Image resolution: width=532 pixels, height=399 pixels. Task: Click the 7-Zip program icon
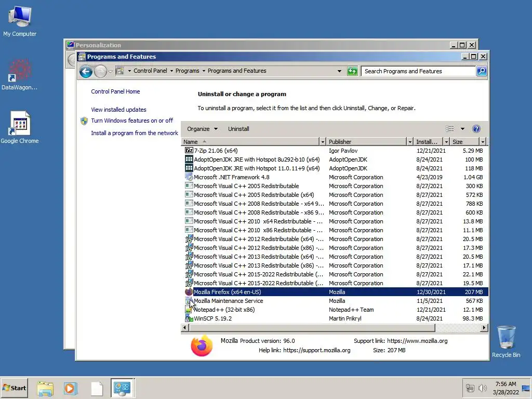(x=189, y=150)
